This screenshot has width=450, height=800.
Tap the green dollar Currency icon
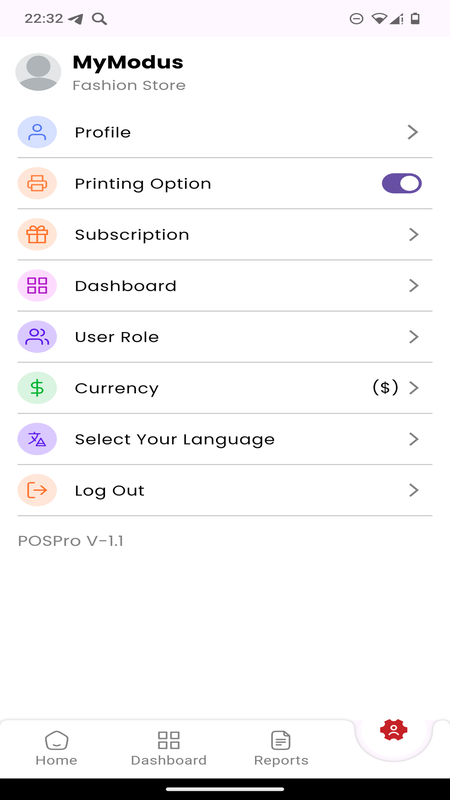point(37,388)
